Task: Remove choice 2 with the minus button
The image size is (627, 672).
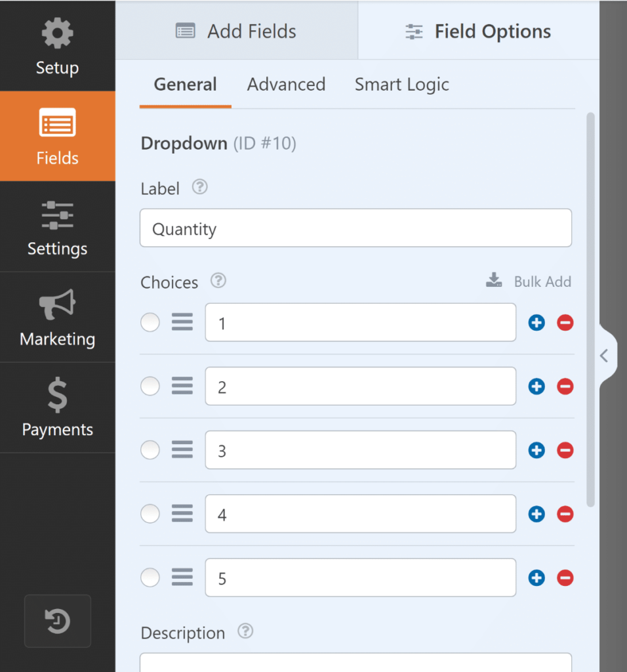Action: [565, 387]
